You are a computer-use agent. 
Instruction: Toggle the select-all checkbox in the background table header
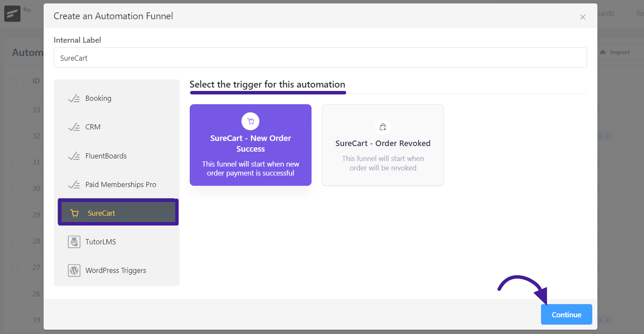(13, 82)
